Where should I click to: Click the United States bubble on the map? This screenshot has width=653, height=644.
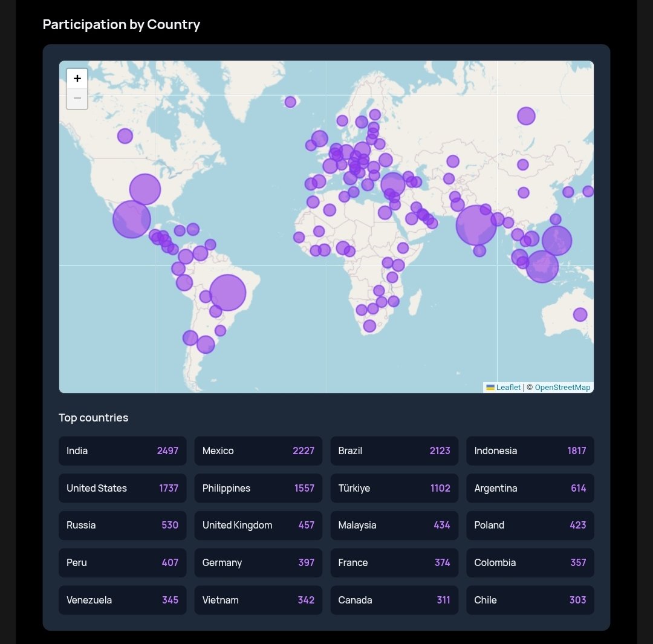[x=145, y=189]
